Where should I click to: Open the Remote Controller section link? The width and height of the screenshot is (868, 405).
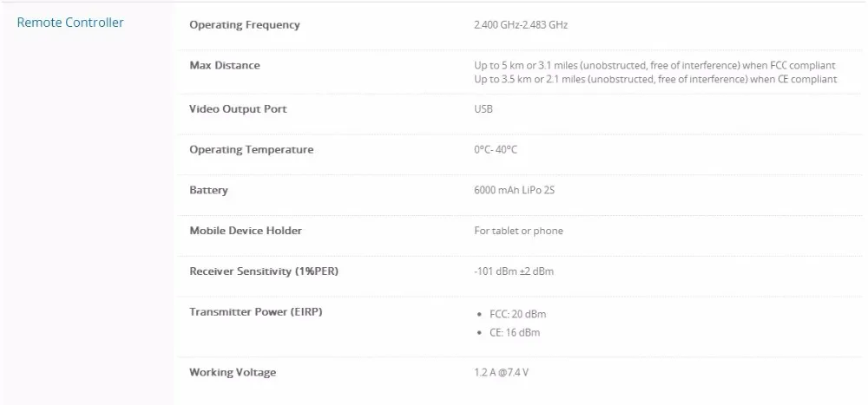click(x=70, y=23)
